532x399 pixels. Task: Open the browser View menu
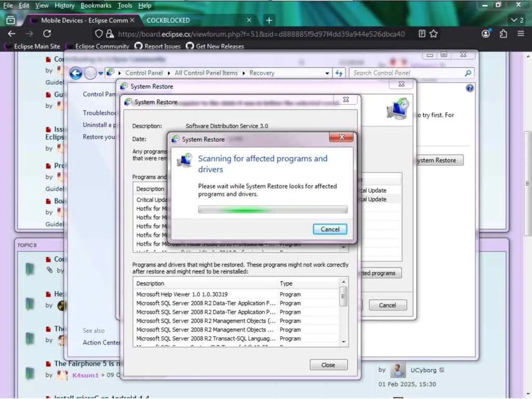coord(42,5)
